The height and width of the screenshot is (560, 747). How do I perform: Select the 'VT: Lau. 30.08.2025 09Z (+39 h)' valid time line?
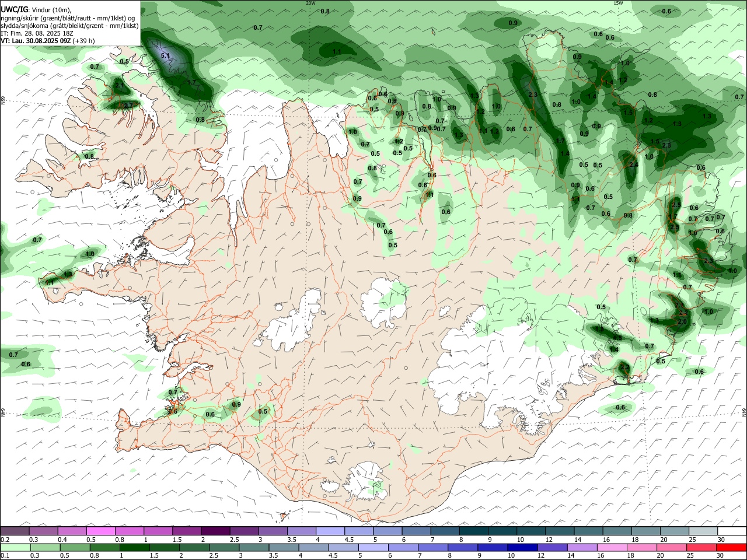48,41
